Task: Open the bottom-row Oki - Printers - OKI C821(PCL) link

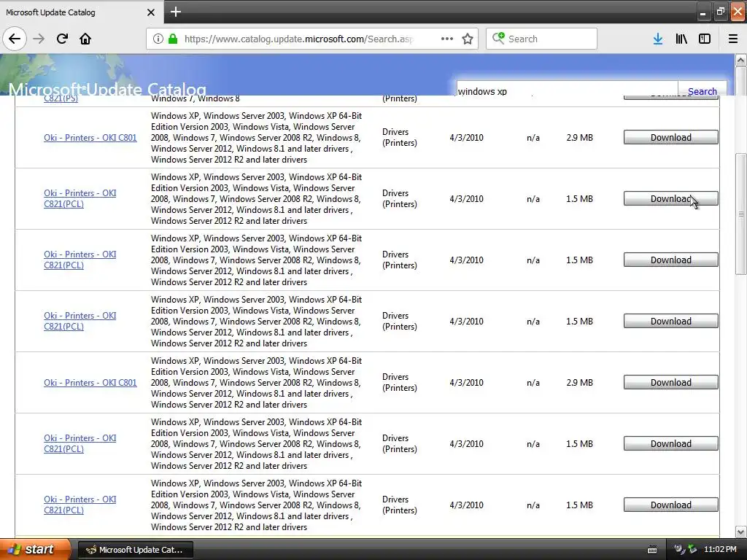Action: [80, 505]
